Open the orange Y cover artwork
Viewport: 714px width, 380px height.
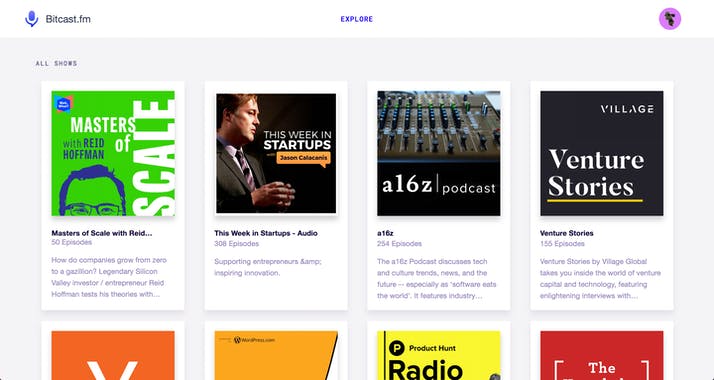click(113, 355)
